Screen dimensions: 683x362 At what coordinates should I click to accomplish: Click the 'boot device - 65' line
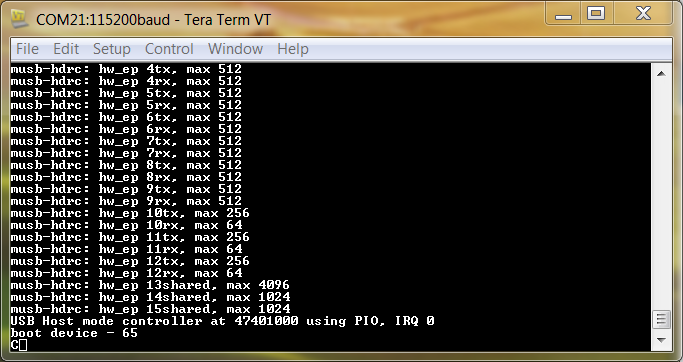click(x=74, y=333)
